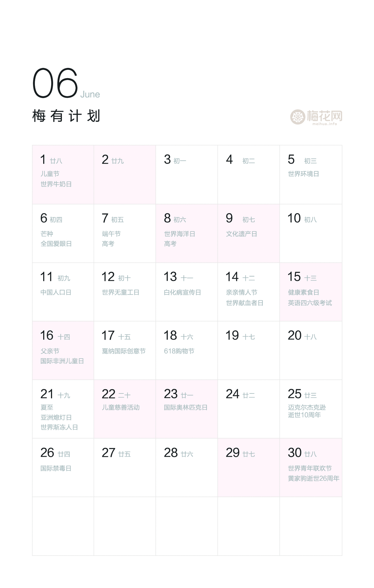Select the 英语四六级考试 event

click(310, 303)
